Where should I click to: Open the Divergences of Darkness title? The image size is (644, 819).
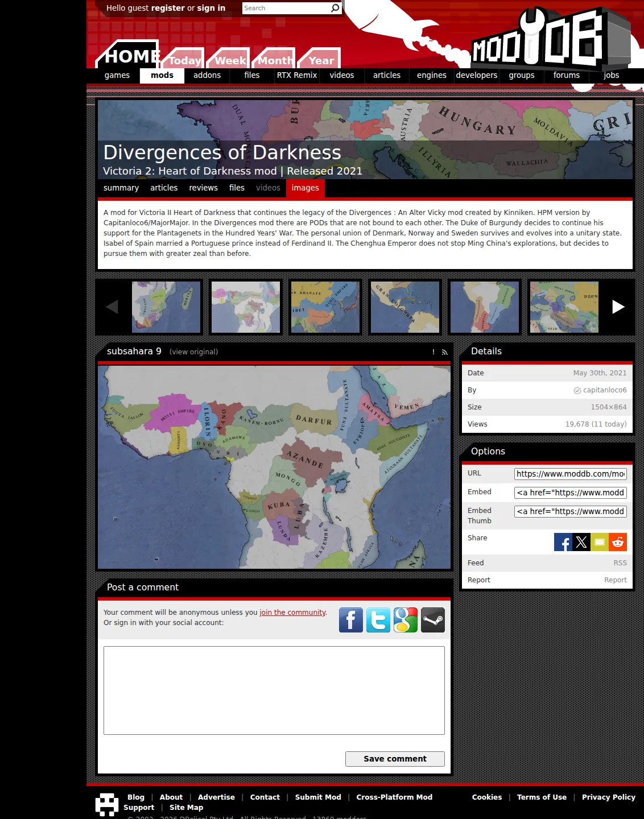click(222, 152)
